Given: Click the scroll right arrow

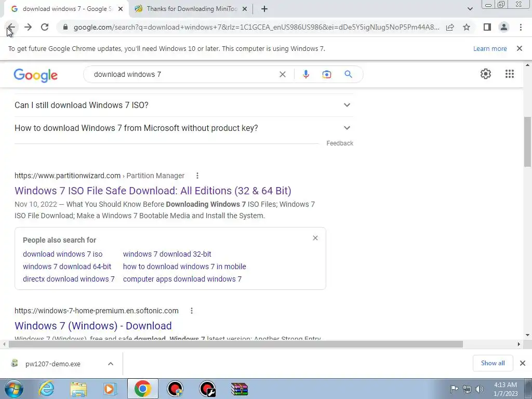Looking at the screenshot, I should (518, 344).
